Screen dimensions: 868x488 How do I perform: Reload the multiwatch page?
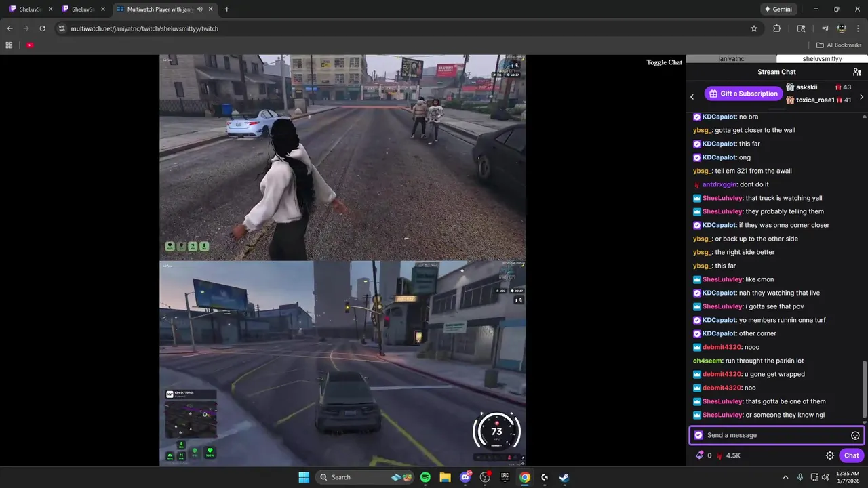coord(43,28)
